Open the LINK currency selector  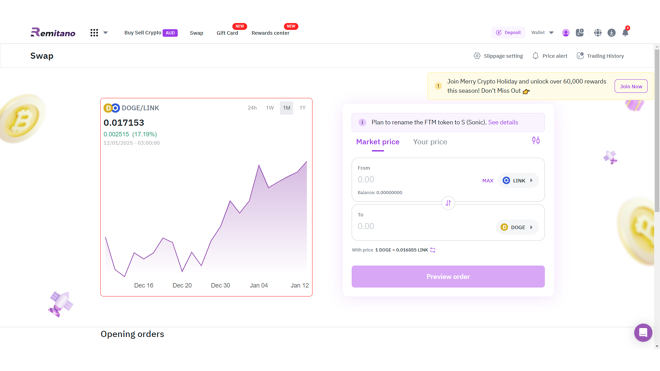518,180
